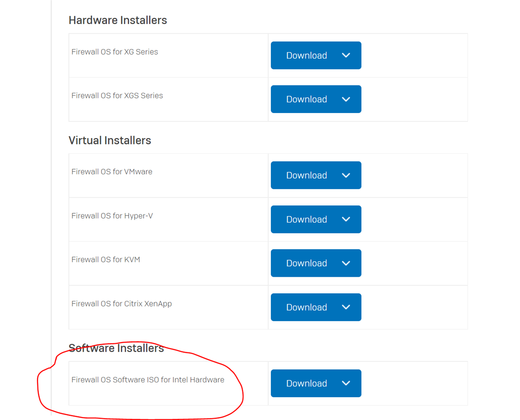The height and width of the screenshot is (420, 520).
Task: Open Citrix XenApp download chevron
Action: (346, 307)
